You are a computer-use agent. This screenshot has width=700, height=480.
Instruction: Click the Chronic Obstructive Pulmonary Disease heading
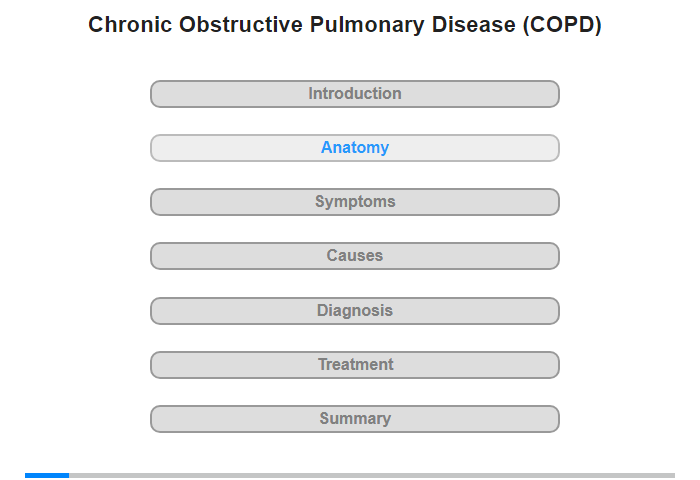345,25
